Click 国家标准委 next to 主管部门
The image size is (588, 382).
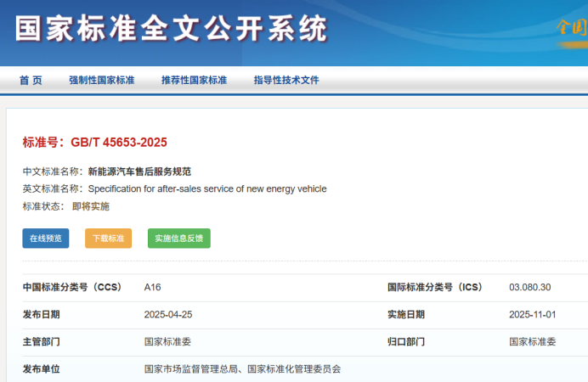[167, 341]
